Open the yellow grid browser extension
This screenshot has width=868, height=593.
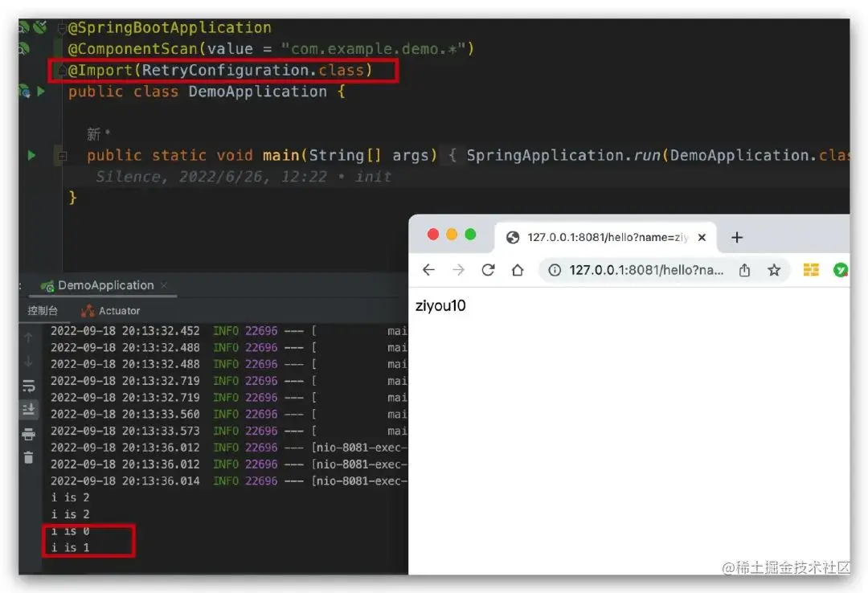(811, 270)
